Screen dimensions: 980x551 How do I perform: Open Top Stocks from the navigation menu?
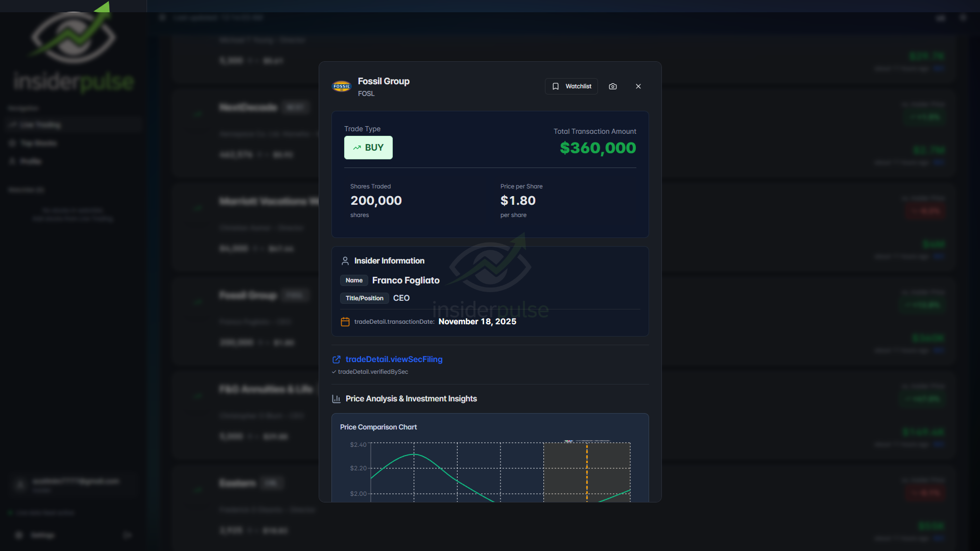[38, 143]
